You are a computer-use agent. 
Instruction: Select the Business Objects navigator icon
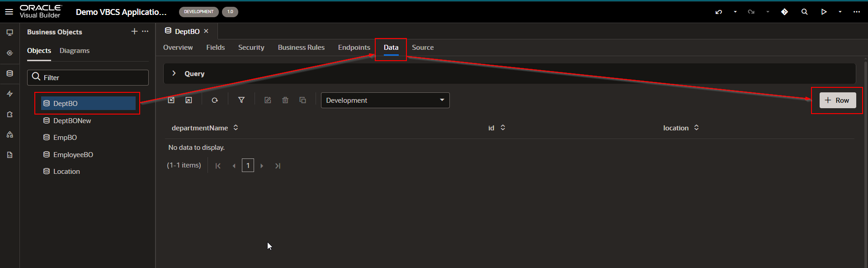tap(9, 73)
